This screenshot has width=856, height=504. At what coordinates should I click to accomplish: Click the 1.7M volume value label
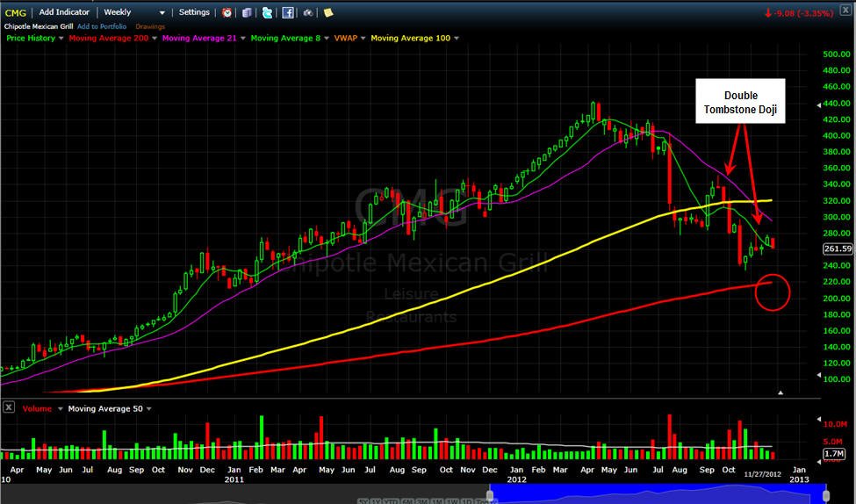834,454
